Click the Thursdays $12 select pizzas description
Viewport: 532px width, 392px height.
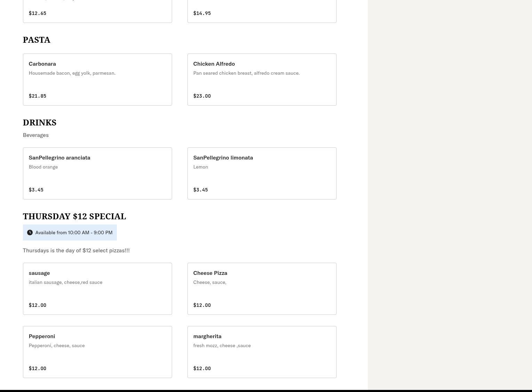[x=76, y=251]
